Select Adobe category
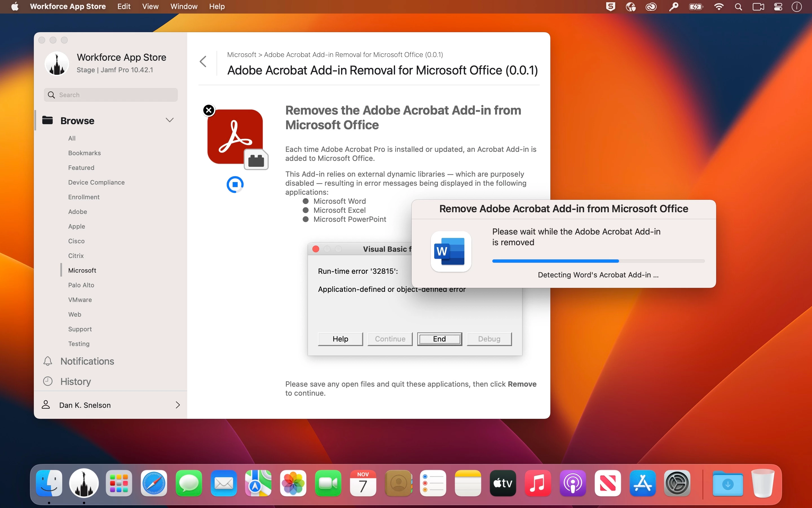The width and height of the screenshot is (812, 508). 78,212
